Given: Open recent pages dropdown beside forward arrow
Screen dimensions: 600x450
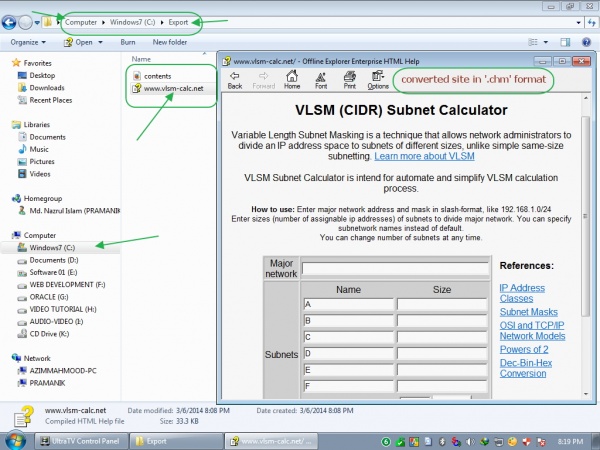Looking at the screenshot, I should (37, 23).
